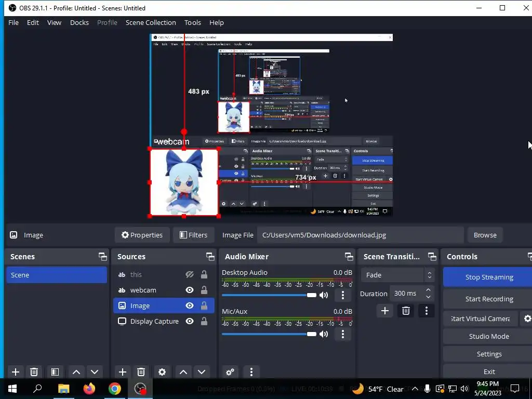
Task: Open the Tools menu
Action: (x=193, y=22)
